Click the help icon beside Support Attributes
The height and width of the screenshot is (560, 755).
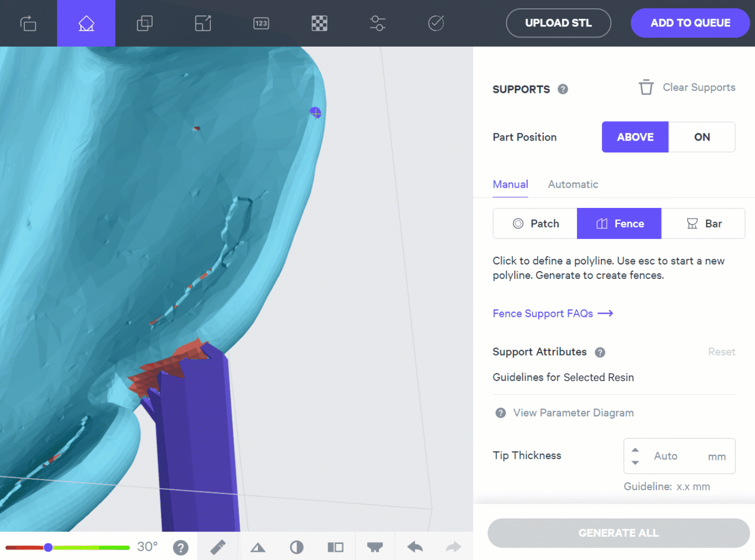[600, 353]
